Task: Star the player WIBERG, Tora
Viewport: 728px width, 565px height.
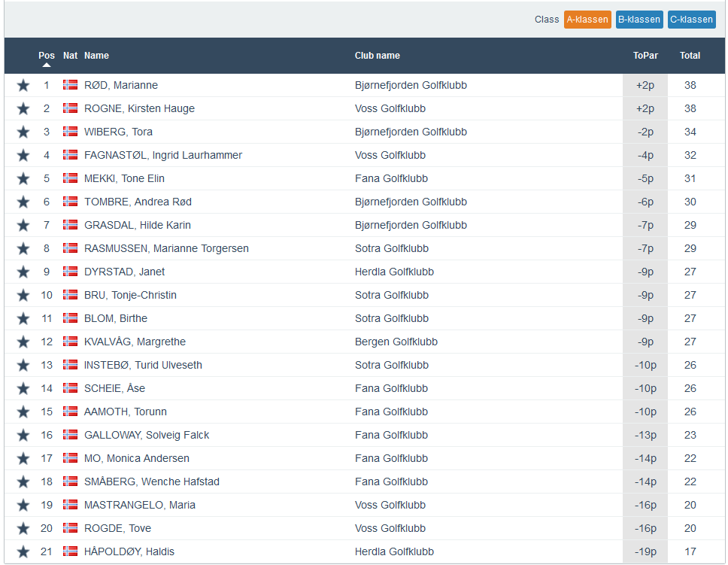Action: click(x=23, y=132)
